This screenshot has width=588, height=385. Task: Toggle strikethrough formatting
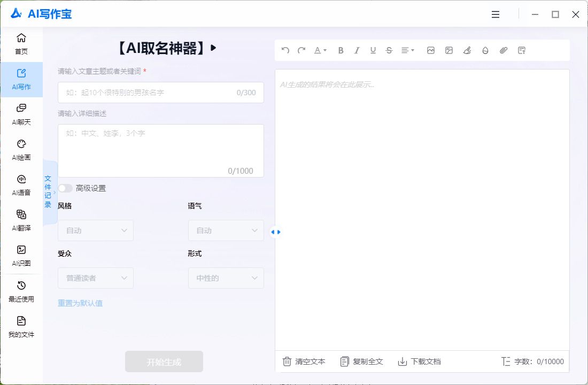(x=389, y=50)
